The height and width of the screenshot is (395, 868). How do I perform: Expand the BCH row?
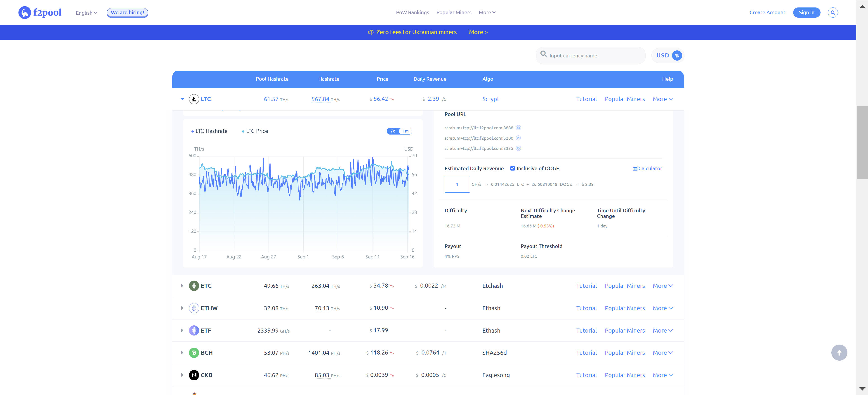(182, 353)
